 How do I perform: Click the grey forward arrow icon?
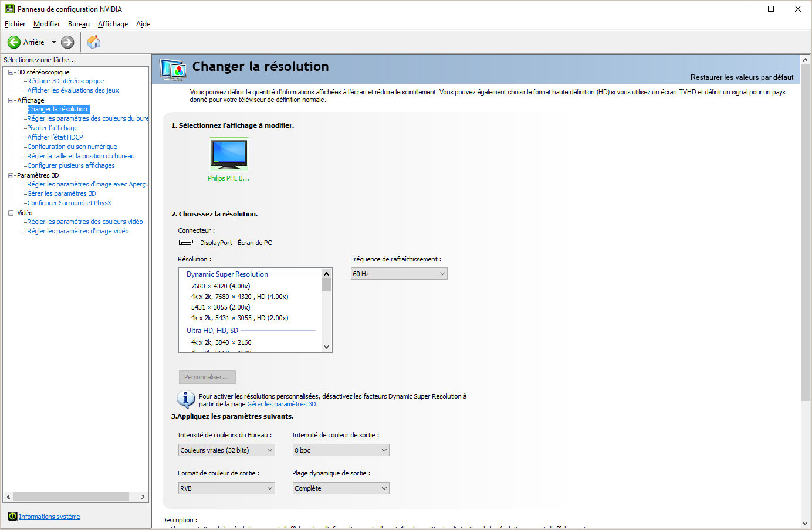point(67,42)
